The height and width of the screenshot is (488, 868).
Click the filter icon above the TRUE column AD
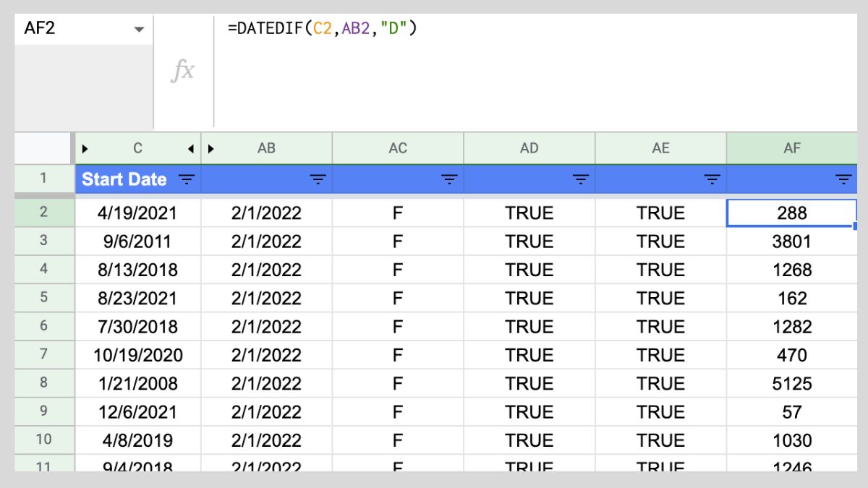(579, 179)
